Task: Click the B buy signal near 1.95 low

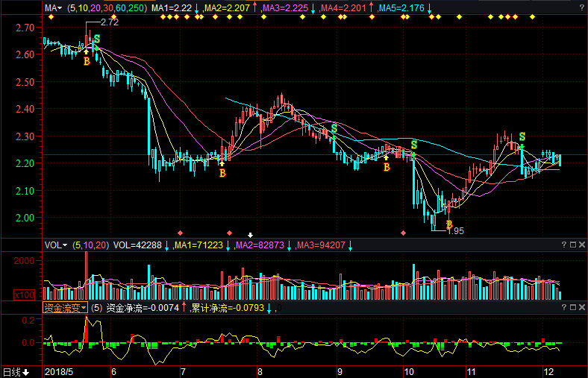Action: (x=449, y=224)
